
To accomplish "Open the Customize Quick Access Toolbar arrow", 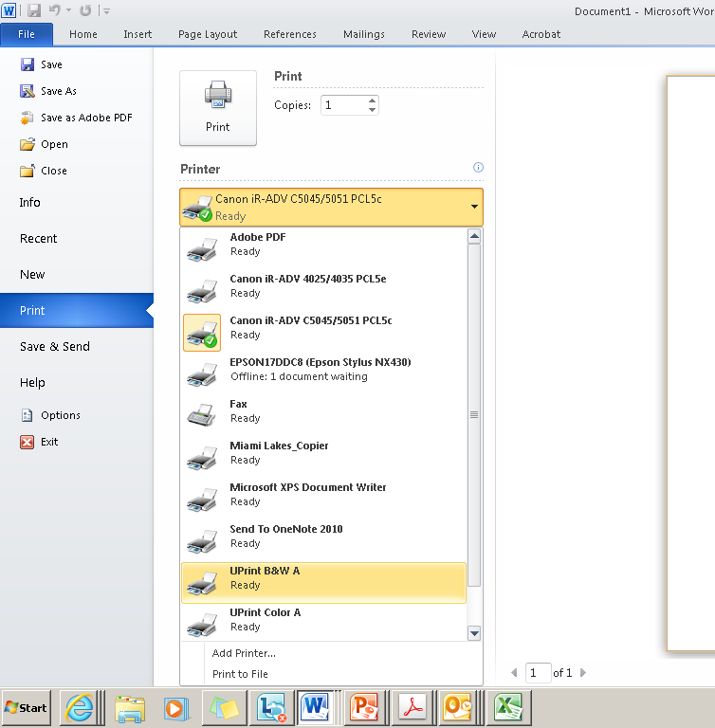I will (106, 10).
